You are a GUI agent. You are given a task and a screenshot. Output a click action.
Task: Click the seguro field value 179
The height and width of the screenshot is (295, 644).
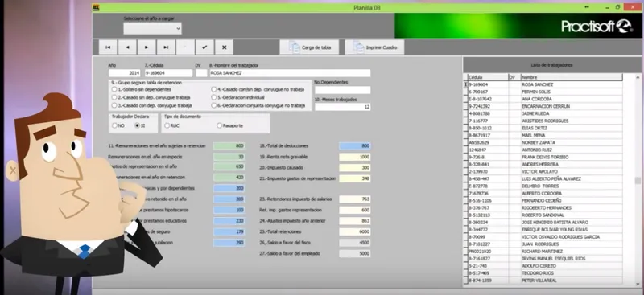(x=229, y=231)
